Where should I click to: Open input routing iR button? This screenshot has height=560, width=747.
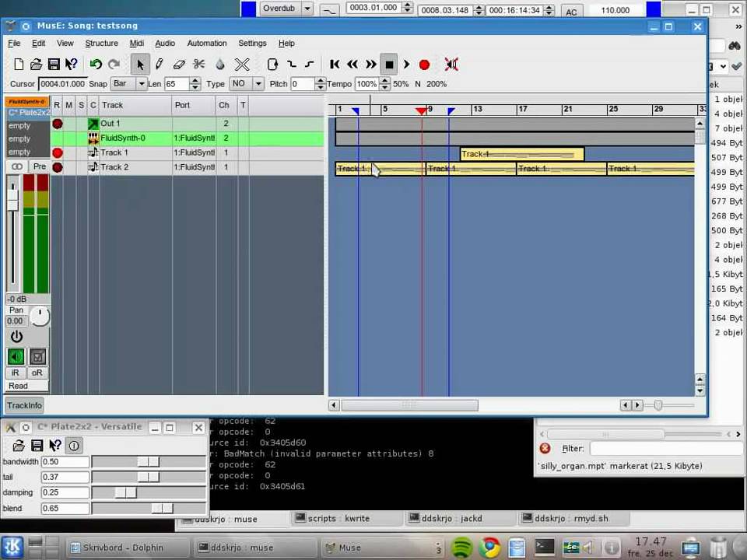(x=16, y=373)
